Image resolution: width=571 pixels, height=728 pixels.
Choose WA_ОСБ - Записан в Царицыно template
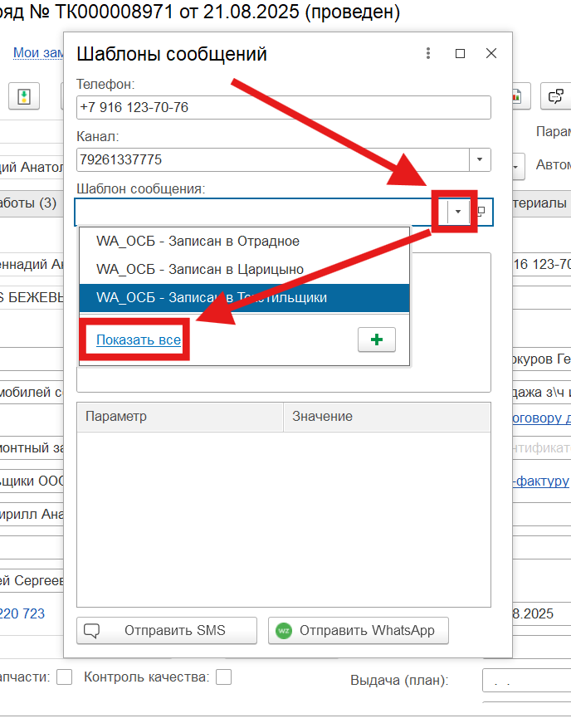tap(199, 269)
